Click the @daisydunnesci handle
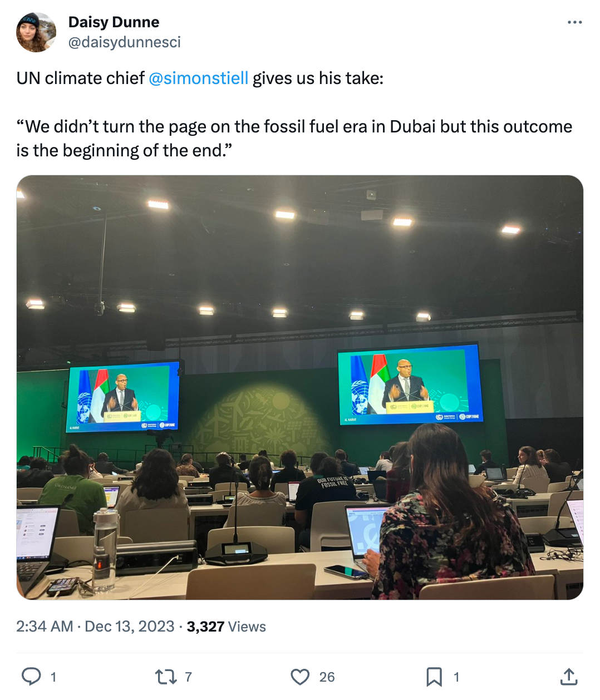The height and width of the screenshot is (700, 600). pyautogui.click(x=124, y=42)
